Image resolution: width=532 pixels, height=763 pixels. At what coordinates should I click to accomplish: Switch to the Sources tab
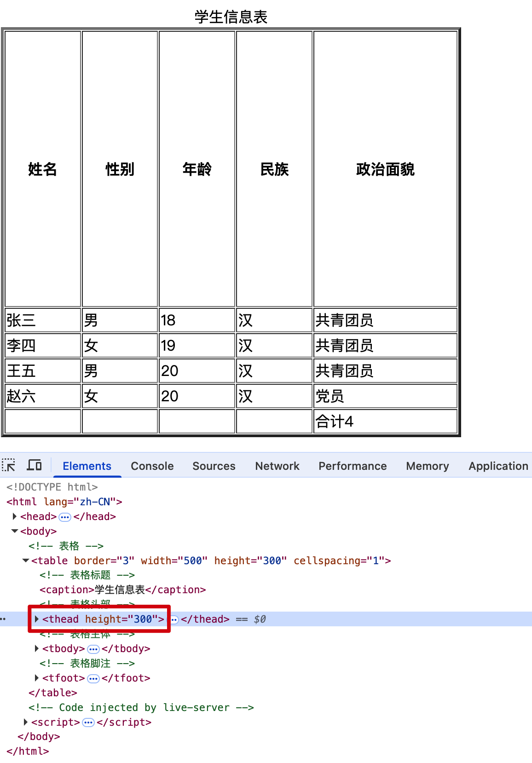[x=214, y=466]
